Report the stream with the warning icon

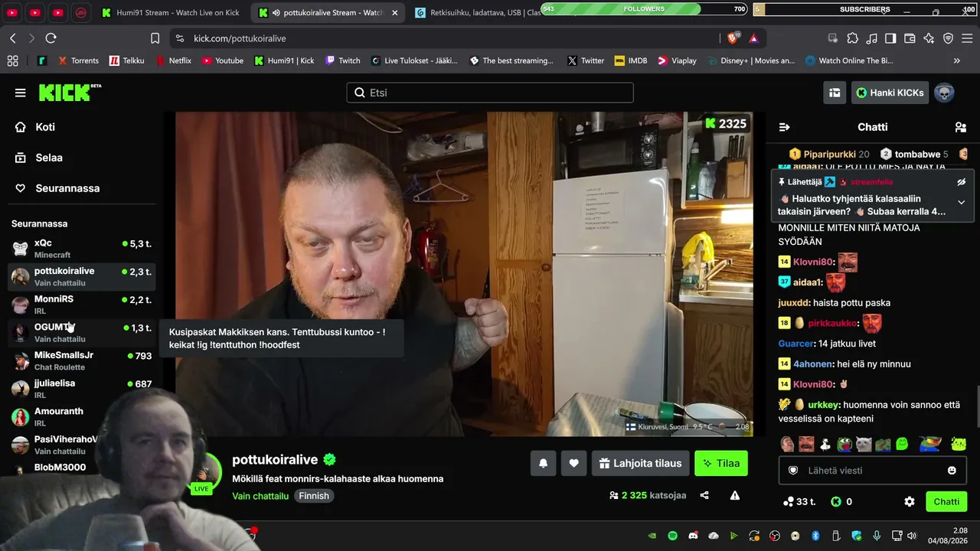(735, 495)
